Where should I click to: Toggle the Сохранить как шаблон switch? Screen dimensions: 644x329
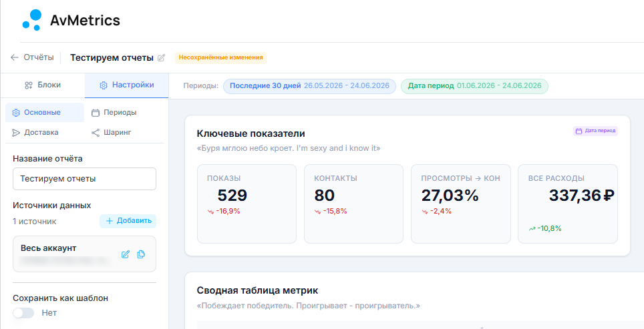coord(23,313)
